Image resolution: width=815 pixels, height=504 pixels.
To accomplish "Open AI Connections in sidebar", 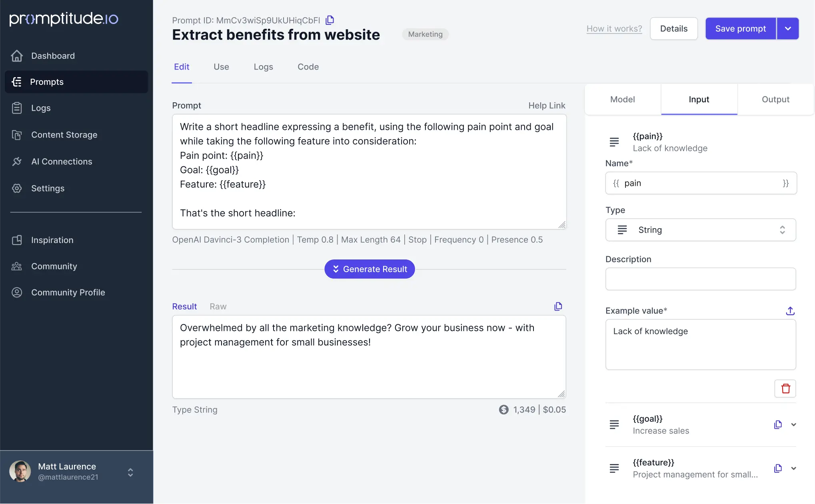I will 62,161.
